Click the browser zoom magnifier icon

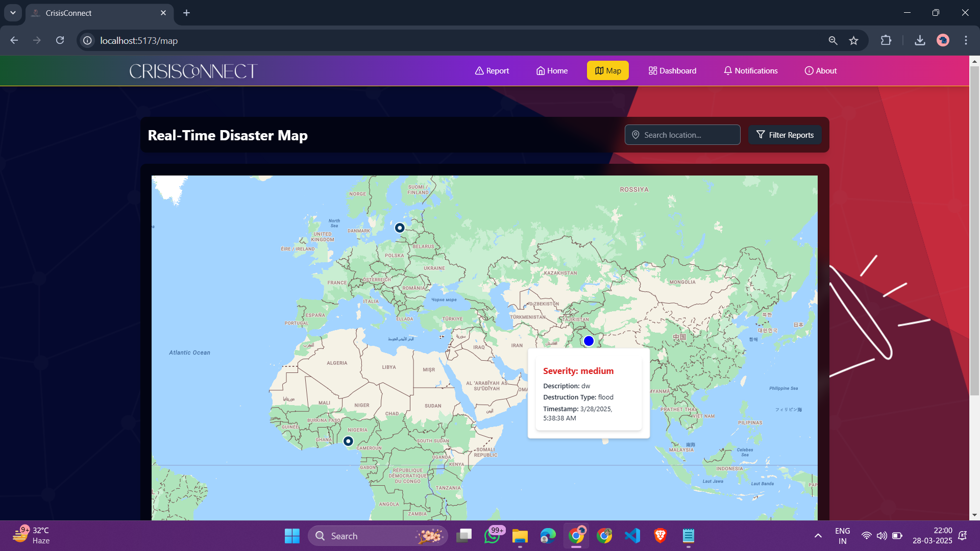[x=833, y=41]
